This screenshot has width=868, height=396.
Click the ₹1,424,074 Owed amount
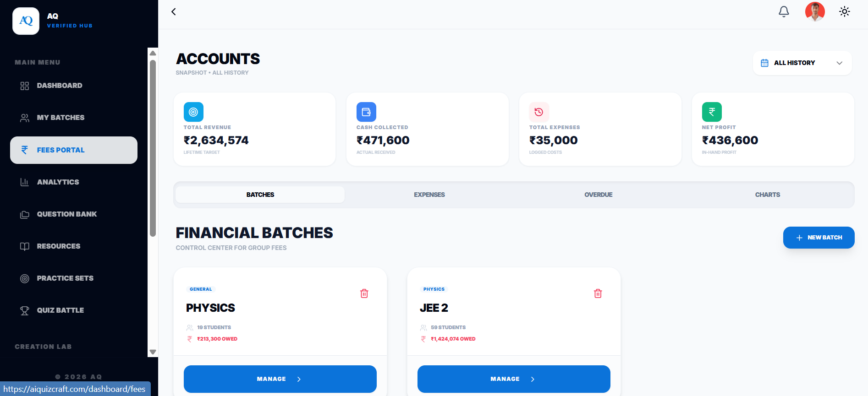(x=453, y=339)
